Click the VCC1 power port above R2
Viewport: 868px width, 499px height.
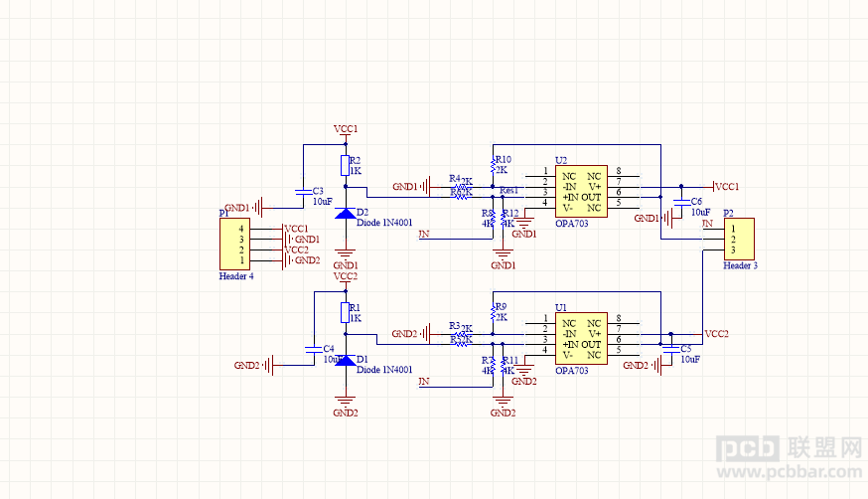tap(346, 131)
